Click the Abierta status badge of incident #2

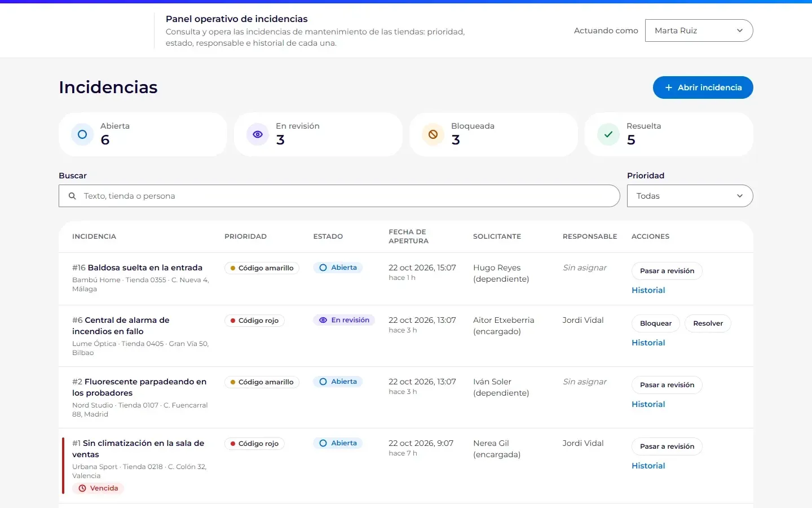[x=338, y=382]
